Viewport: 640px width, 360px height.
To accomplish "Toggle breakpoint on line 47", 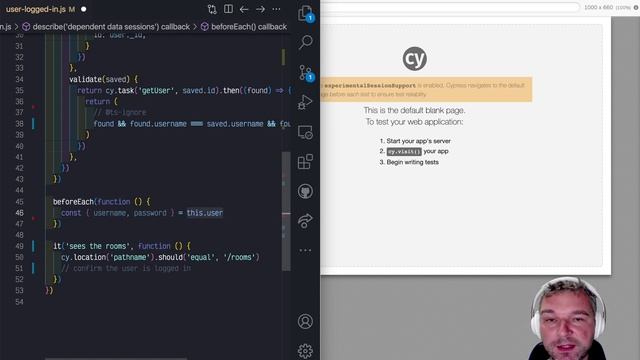I will [34, 218].
